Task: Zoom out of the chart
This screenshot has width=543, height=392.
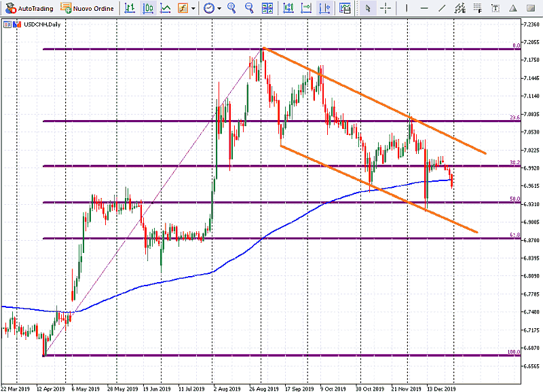Action: (249, 8)
